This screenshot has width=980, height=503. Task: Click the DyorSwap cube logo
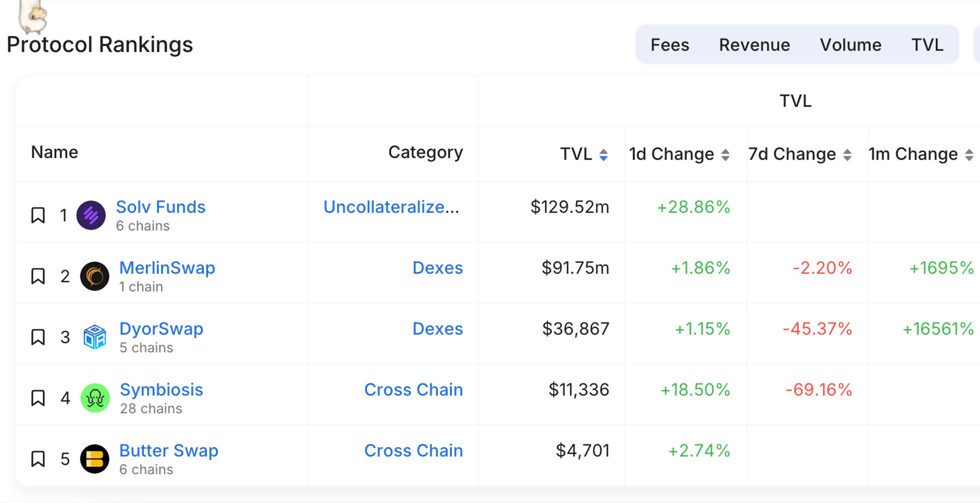95,337
